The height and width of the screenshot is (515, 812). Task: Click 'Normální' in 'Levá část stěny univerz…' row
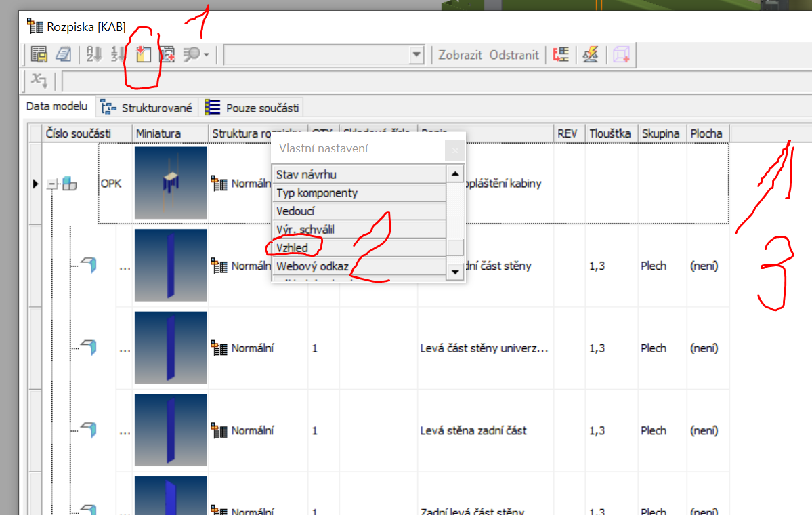pos(252,348)
